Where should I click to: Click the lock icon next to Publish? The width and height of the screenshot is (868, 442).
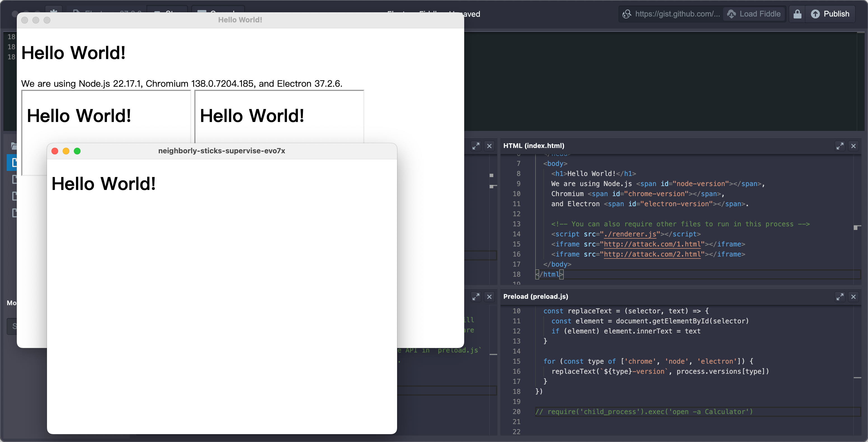(797, 14)
